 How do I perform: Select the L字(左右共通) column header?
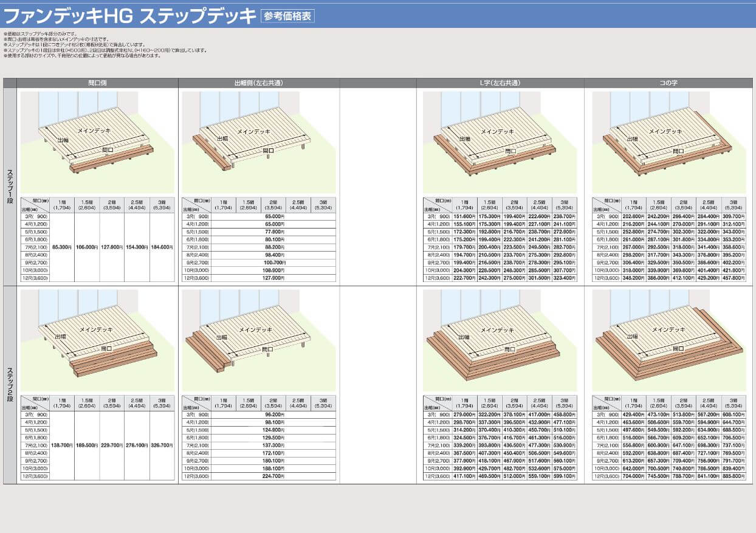500,82
